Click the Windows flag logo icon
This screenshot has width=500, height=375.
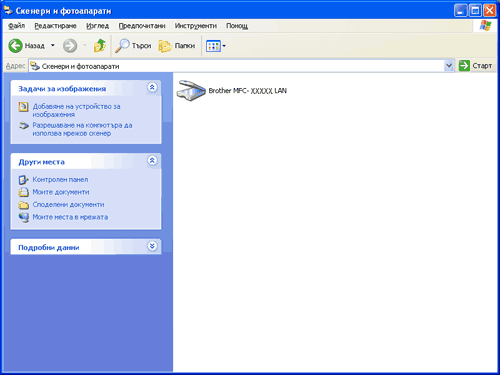click(485, 26)
